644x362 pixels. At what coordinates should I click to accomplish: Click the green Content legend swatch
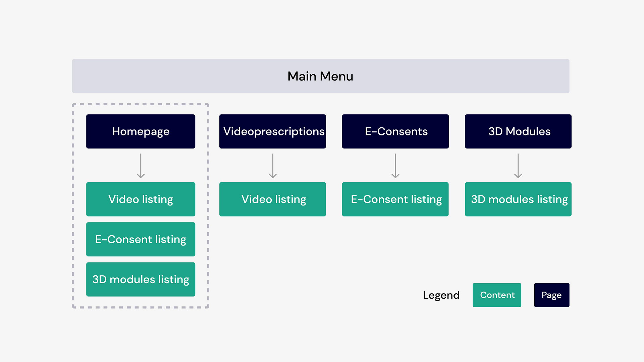(497, 295)
